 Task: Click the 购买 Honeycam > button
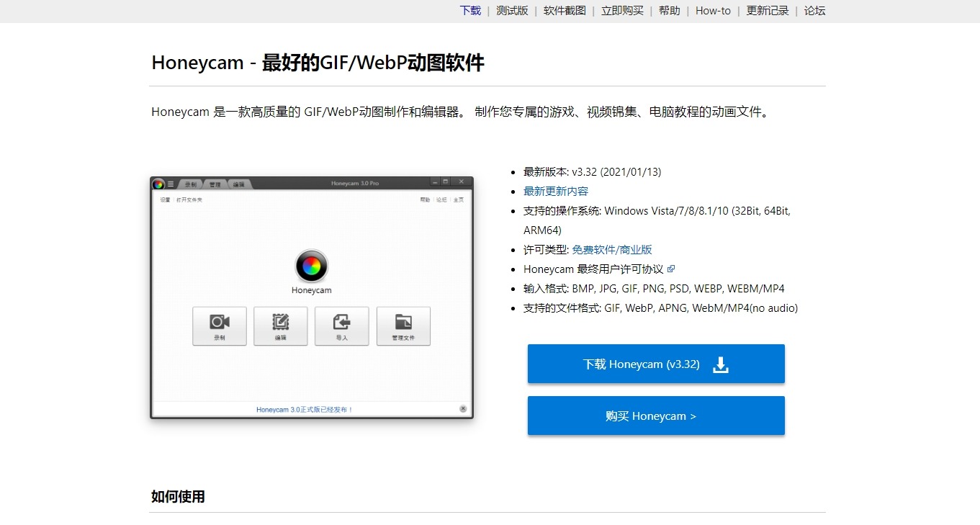pyautogui.click(x=656, y=416)
